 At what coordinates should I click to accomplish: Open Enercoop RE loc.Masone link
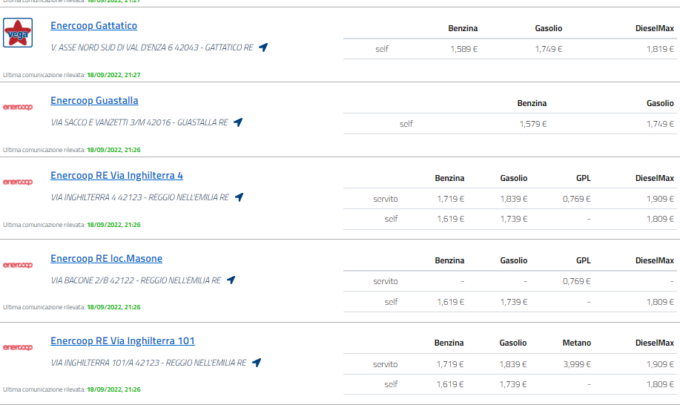[x=106, y=258]
